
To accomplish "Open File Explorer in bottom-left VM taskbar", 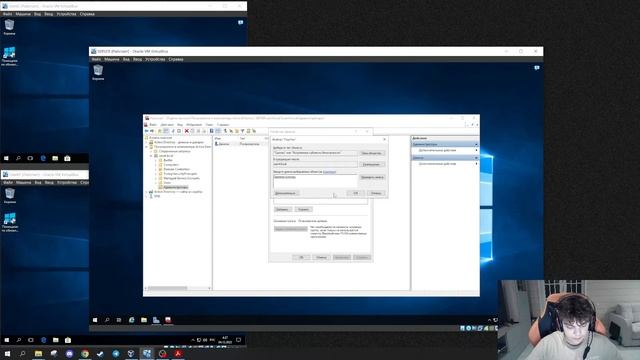I will click(x=56, y=340).
